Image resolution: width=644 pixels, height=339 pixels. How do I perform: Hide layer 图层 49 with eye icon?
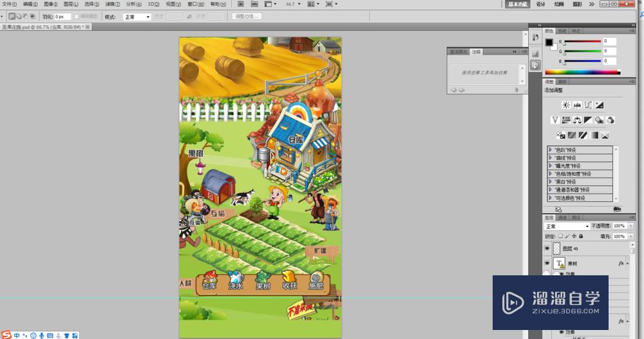tap(548, 248)
